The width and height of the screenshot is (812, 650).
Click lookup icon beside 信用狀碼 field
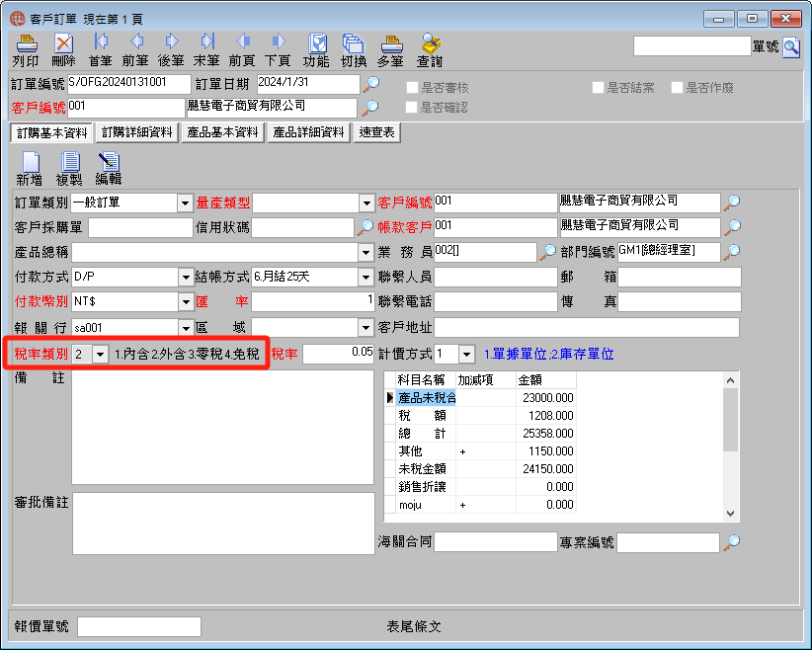(365, 227)
